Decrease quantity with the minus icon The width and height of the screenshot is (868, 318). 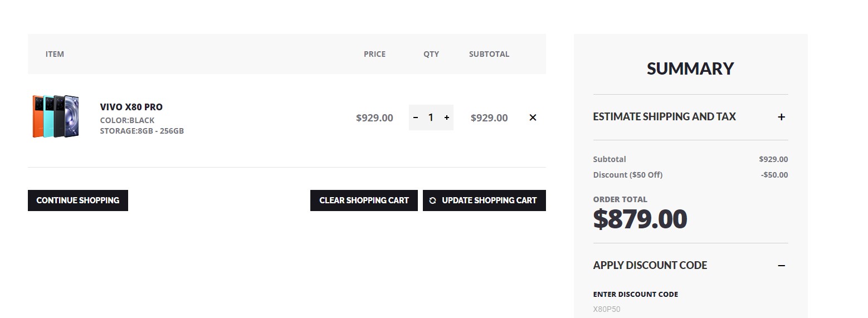tap(416, 118)
